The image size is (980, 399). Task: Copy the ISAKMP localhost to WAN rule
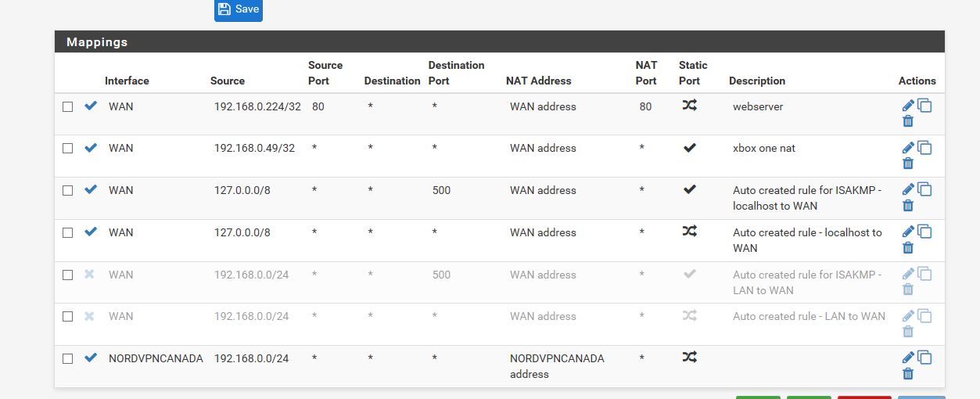pyautogui.click(x=924, y=189)
